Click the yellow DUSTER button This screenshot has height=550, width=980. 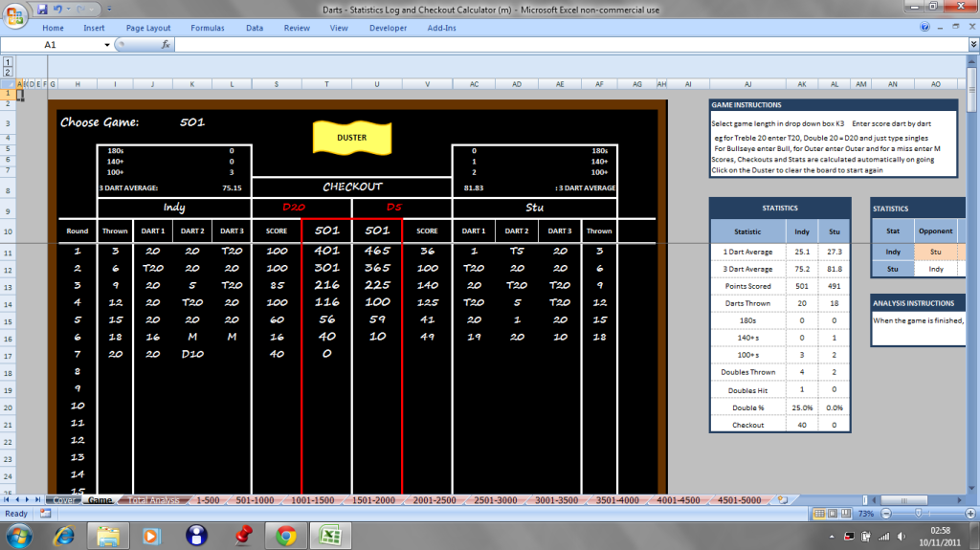[x=351, y=137]
